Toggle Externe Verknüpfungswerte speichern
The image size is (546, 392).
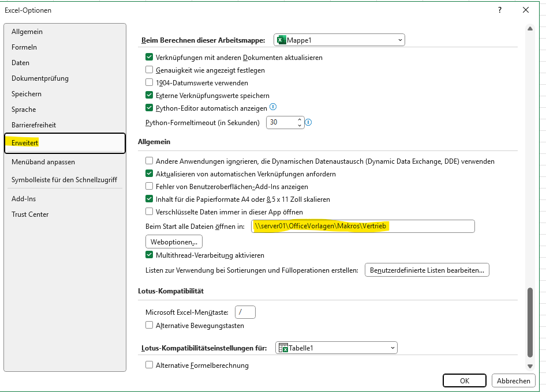149,95
